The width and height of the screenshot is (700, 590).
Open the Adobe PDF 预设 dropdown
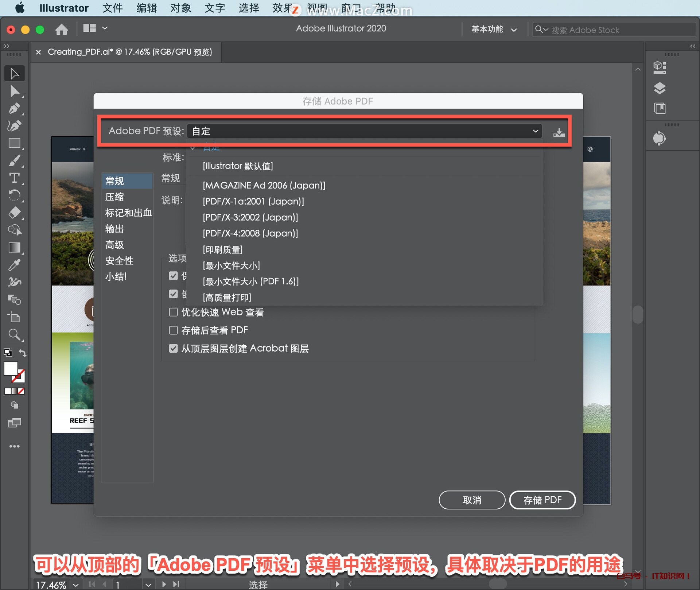(x=364, y=131)
